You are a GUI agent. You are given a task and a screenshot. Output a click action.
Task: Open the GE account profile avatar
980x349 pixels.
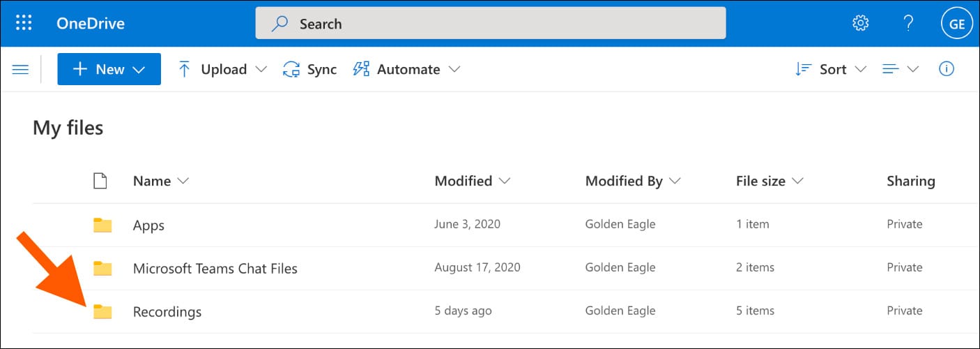coord(956,24)
